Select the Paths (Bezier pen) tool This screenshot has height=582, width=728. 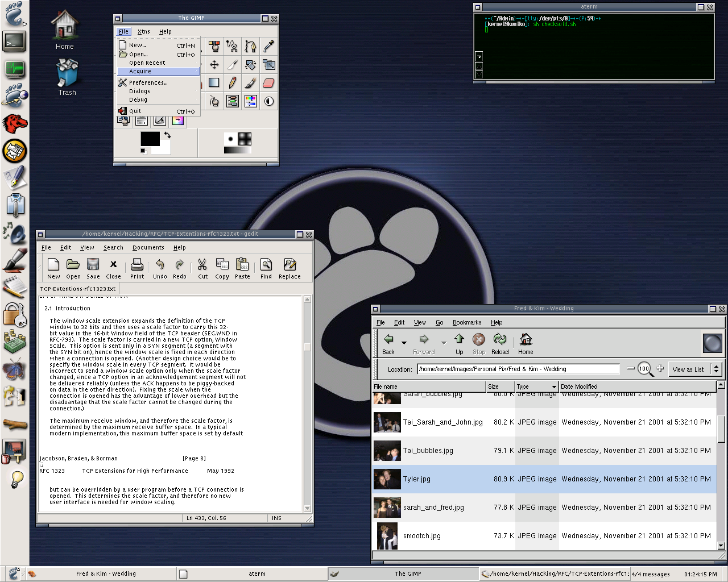coord(250,46)
